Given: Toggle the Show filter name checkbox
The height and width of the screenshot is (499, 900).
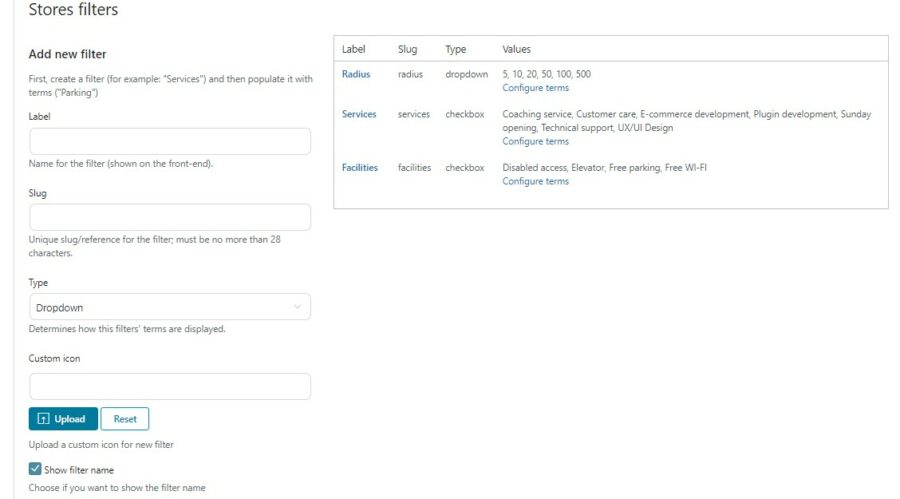Looking at the screenshot, I should (35, 469).
